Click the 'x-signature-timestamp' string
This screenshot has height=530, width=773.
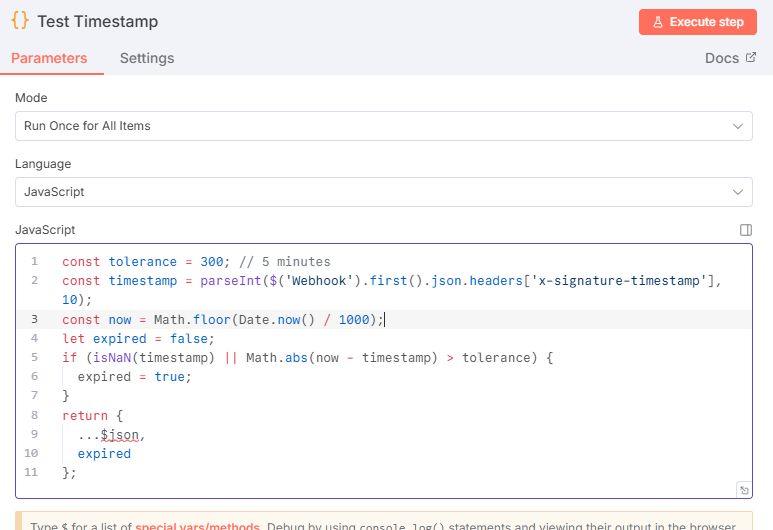point(619,281)
